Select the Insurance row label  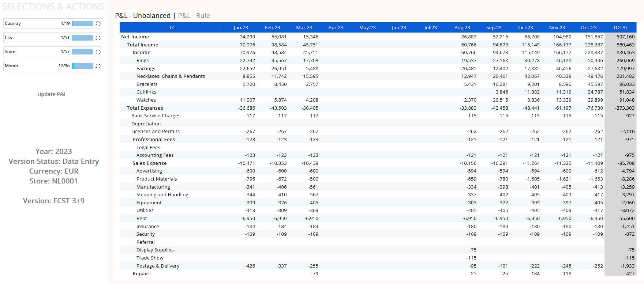click(147, 227)
